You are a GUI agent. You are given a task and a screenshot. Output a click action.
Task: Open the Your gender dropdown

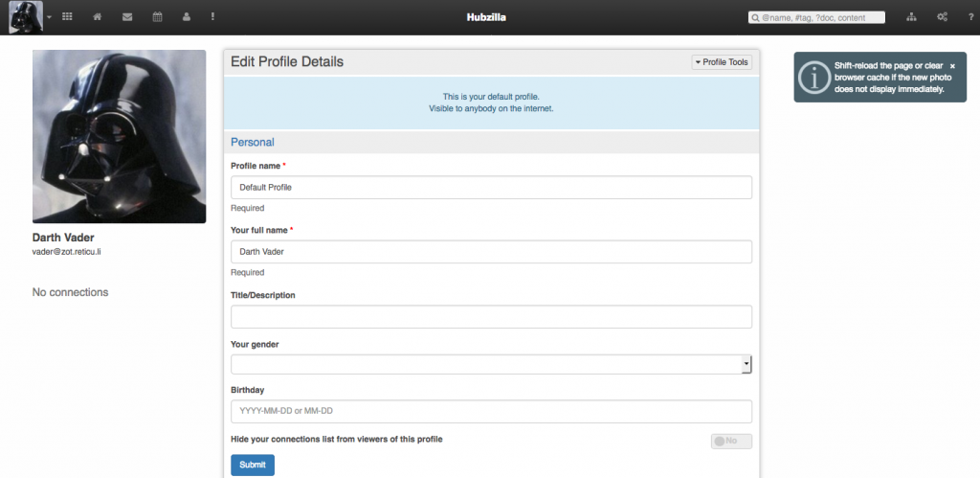491,364
